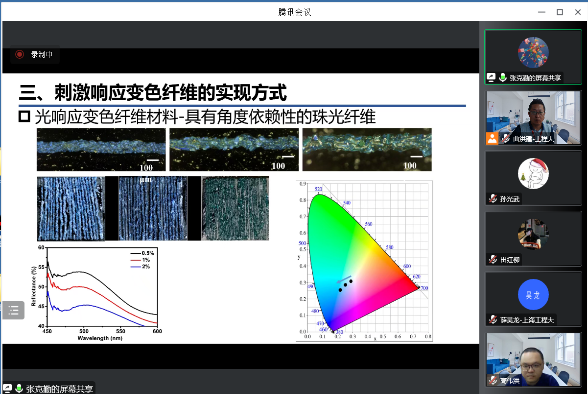Screen dimensions: 588x394
Task: Click the green microphone icon in the top participant tile
Action: tap(502, 78)
